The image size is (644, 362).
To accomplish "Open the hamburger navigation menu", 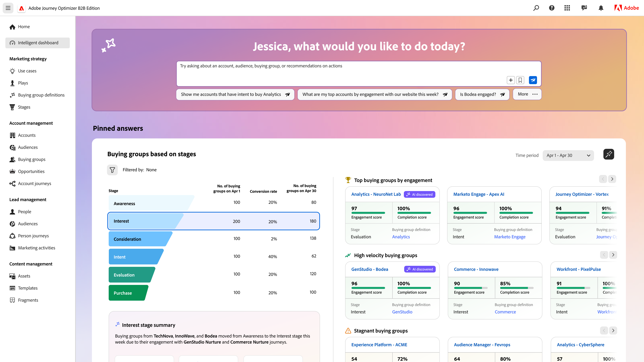I will point(8,8).
